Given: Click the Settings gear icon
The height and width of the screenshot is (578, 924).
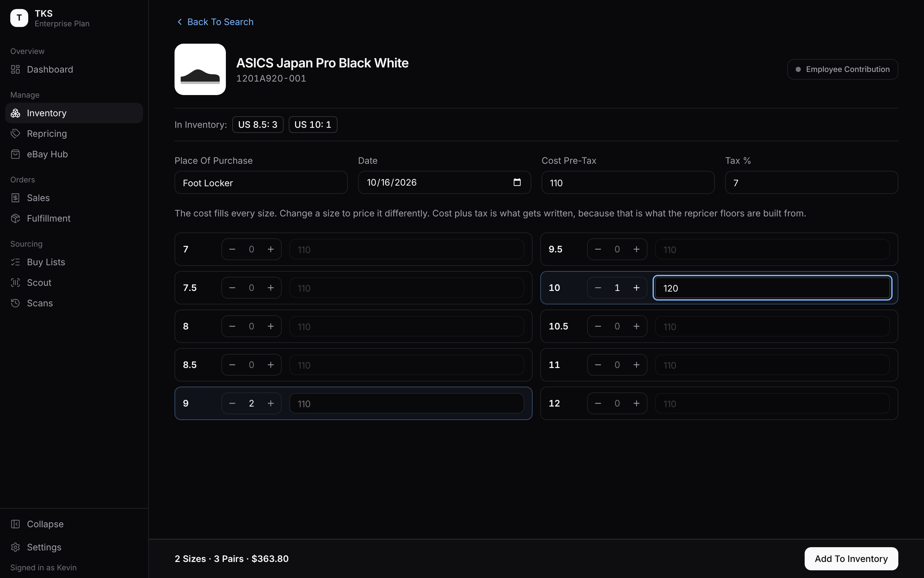Looking at the screenshot, I should tap(15, 547).
